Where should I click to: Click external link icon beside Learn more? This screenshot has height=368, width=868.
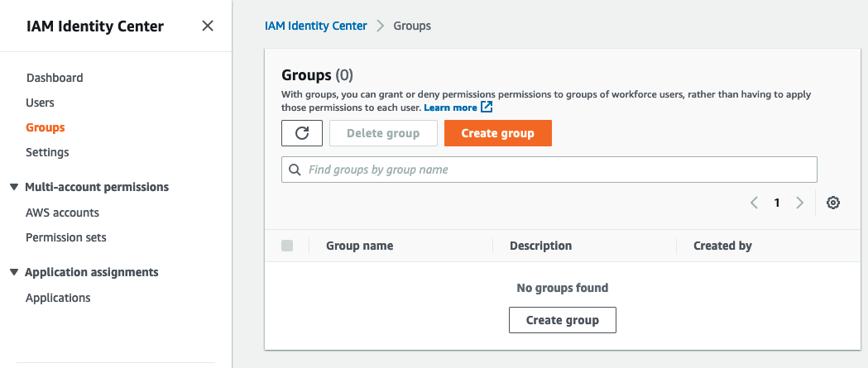[487, 108]
